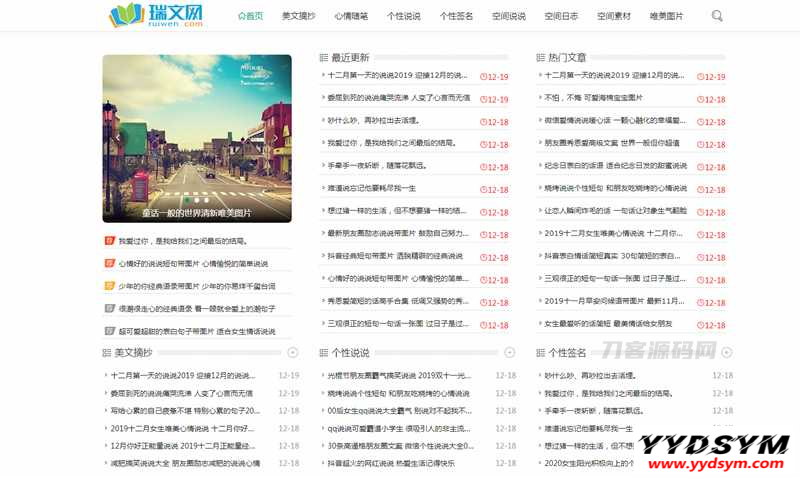Go to previous slide with left carousel arrow
This screenshot has height=478, width=800.
(117, 138)
